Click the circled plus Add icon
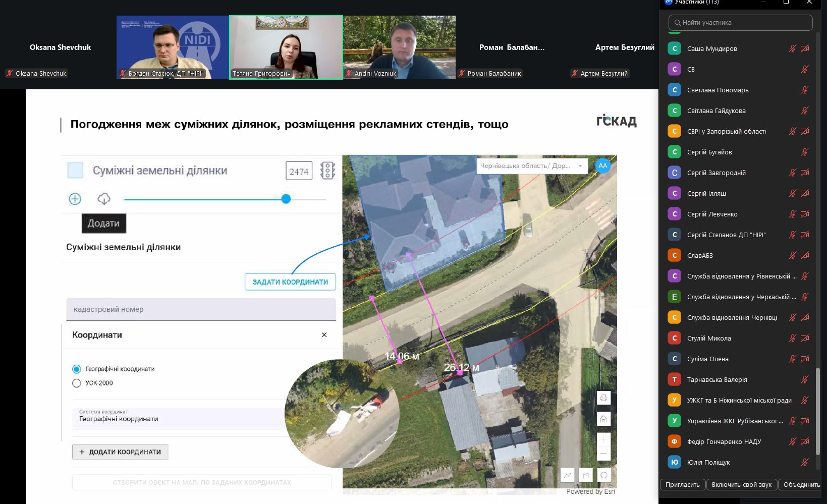Viewport: 827px width, 504px height. (x=75, y=199)
